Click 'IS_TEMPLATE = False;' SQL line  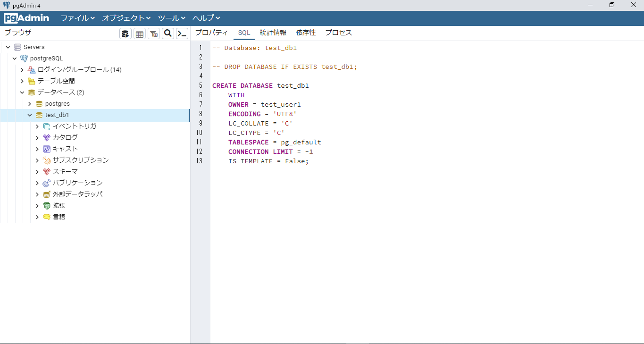268,161
